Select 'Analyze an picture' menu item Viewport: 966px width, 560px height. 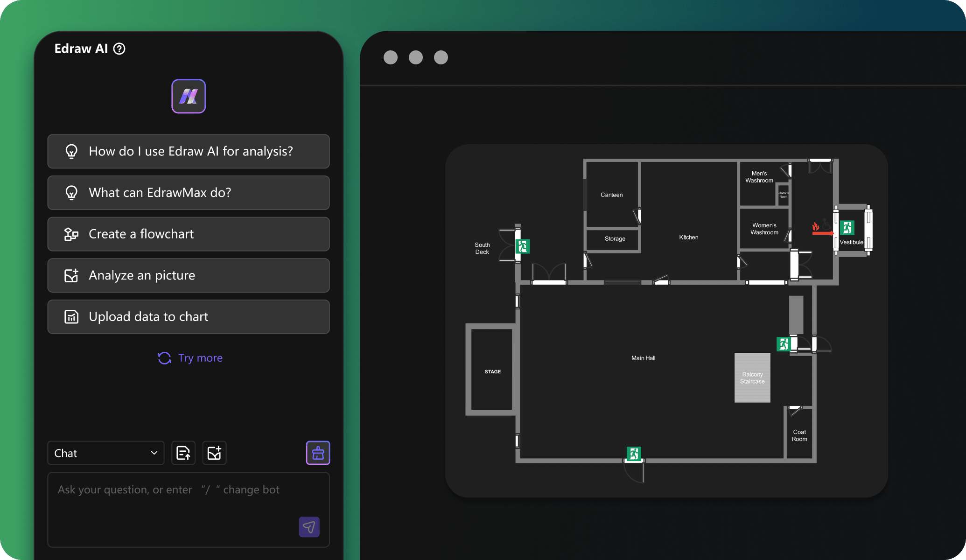[189, 275]
